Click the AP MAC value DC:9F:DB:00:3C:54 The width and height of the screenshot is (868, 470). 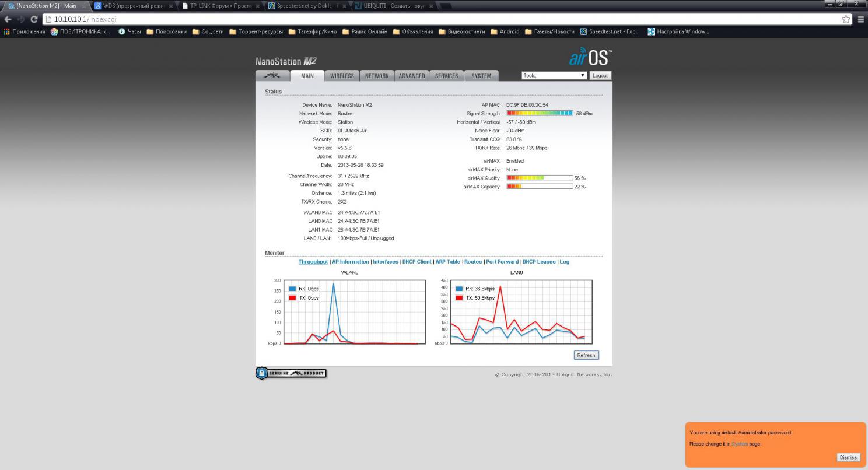[x=527, y=105]
